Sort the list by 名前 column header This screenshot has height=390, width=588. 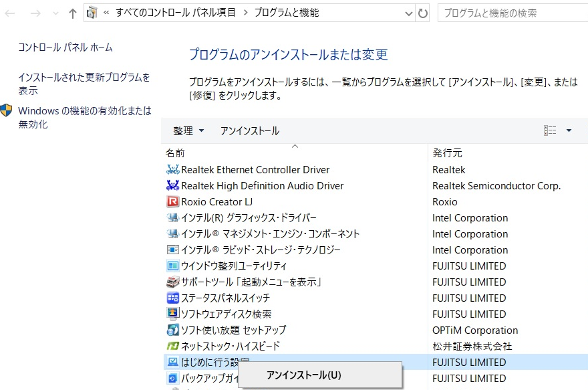tap(175, 153)
